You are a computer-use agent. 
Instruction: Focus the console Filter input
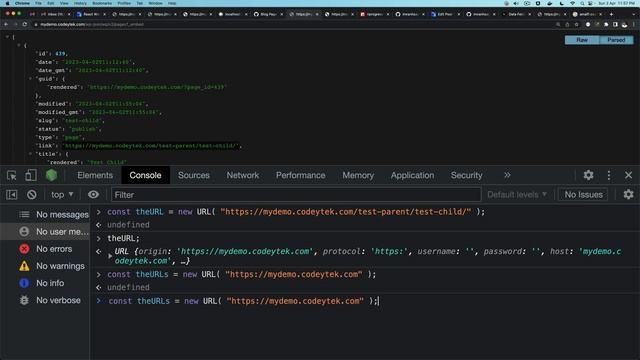pyautogui.click(x=296, y=195)
